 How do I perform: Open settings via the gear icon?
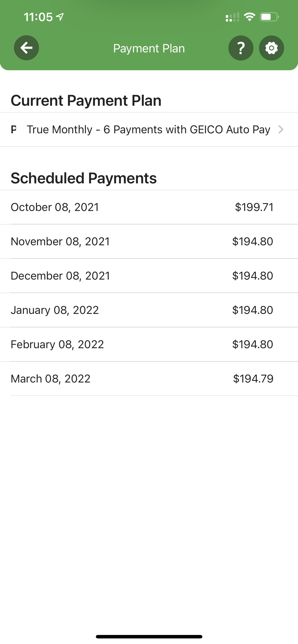tap(271, 48)
